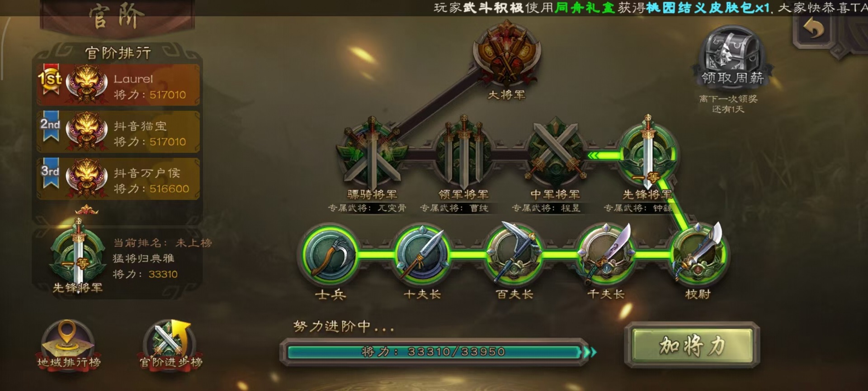Select first-place player Laurel entry
Viewport: 868px width, 391px height.
tap(118, 85)
